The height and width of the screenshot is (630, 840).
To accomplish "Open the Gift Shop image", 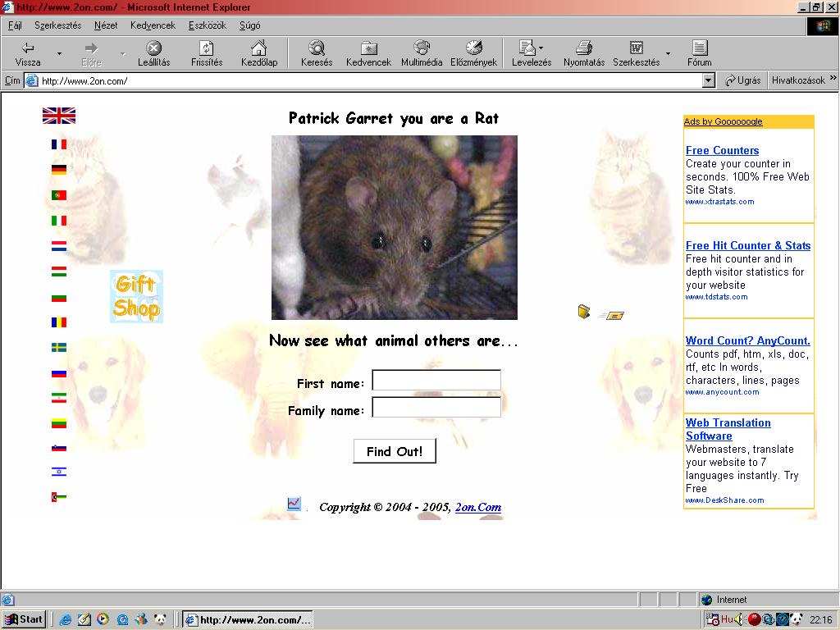I will click(136, 296).
